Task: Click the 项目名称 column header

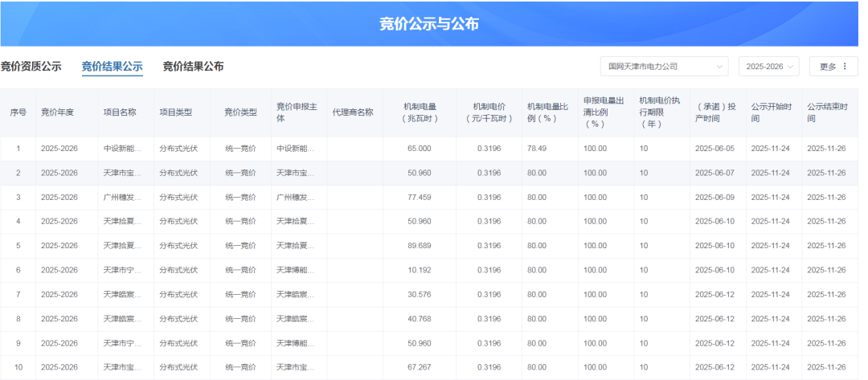Action: [120, 112]
